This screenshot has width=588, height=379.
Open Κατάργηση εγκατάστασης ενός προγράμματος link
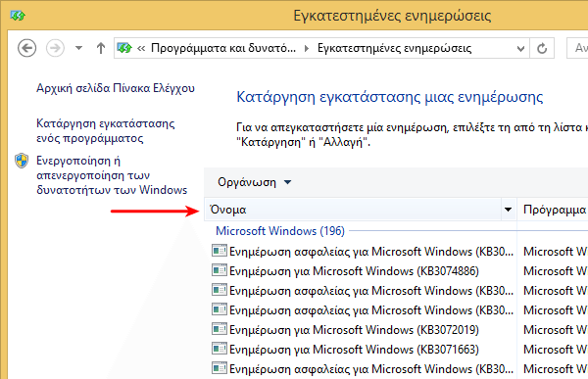click(106, 131)
